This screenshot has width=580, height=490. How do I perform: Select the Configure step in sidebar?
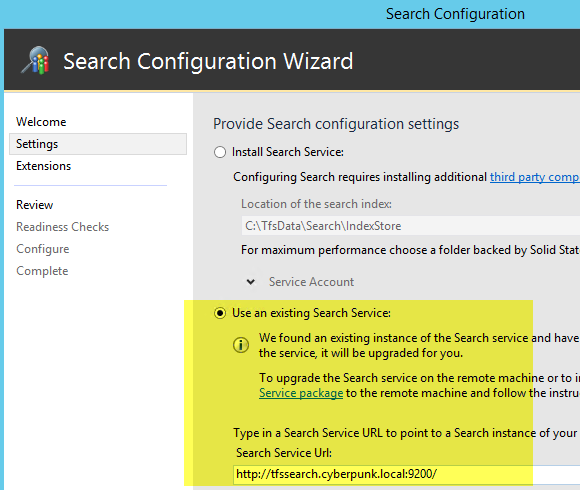tap(43, 249)
